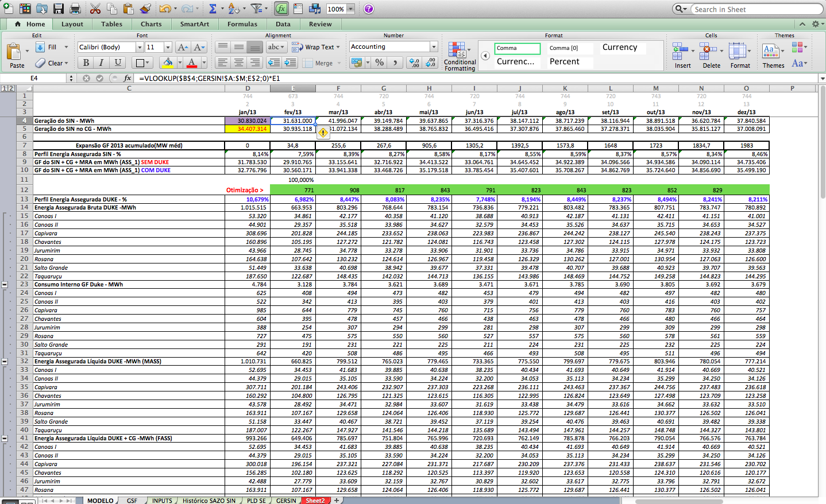
Task: Print the sheet using the printer icon
Action: 75,9
